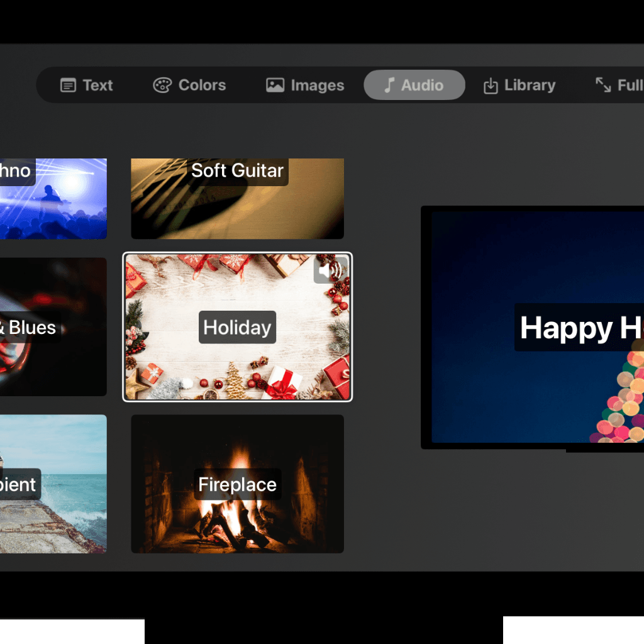644x644 pixels.
Task: Mute the speaker icon on Holiday tile
Action: [330, 271]
